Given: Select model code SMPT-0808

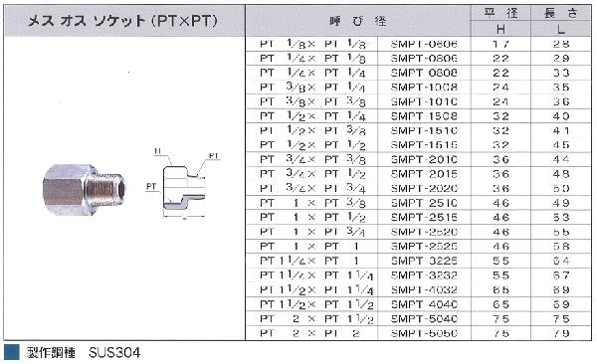Looking at the screenshot, I should click(x=424, y=74).
